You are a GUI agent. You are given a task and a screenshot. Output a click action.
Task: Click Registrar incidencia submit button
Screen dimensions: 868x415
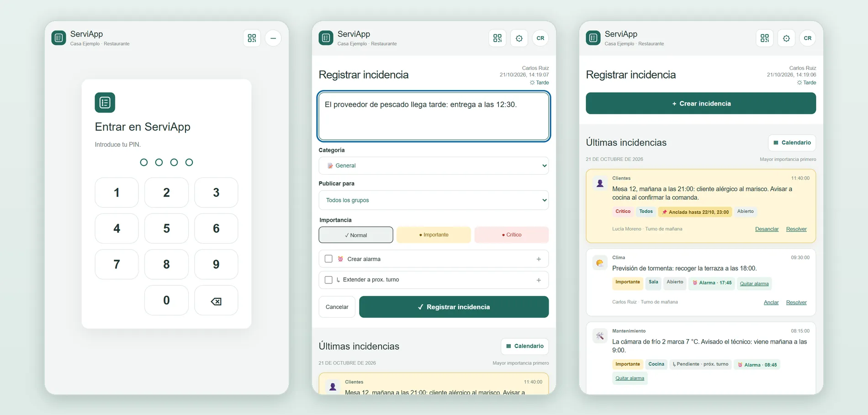click(x=454, y=307)
